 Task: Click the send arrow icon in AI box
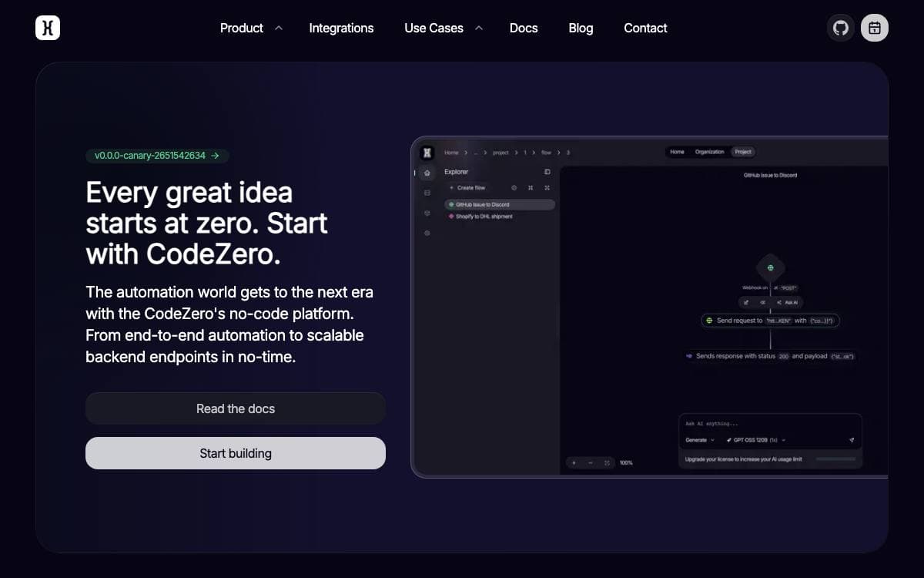coord(852,440)
